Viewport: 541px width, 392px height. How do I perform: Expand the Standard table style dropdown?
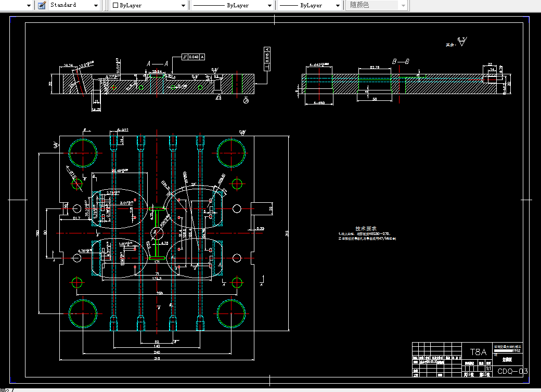coord(96,6)
